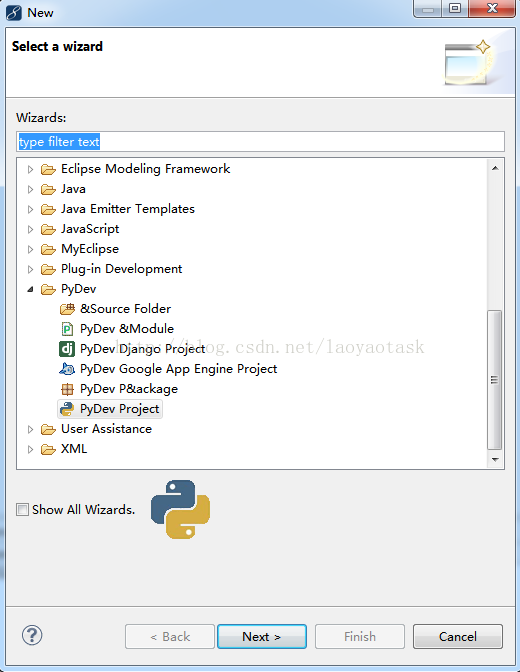Maximize the New dialog window
The image size is (520, 672).
[x=455, y=8]
